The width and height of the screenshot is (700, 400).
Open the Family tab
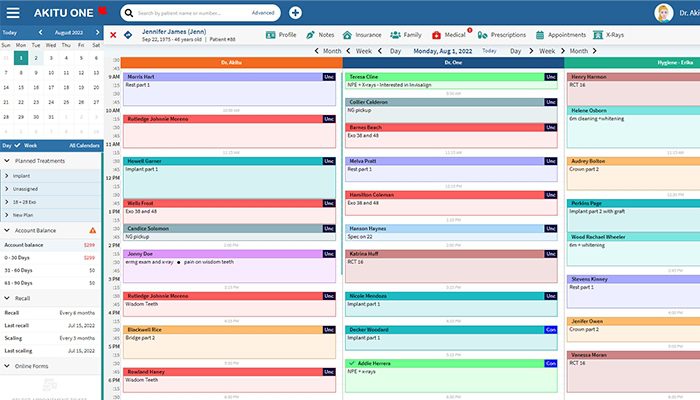(x=406, y=35)
